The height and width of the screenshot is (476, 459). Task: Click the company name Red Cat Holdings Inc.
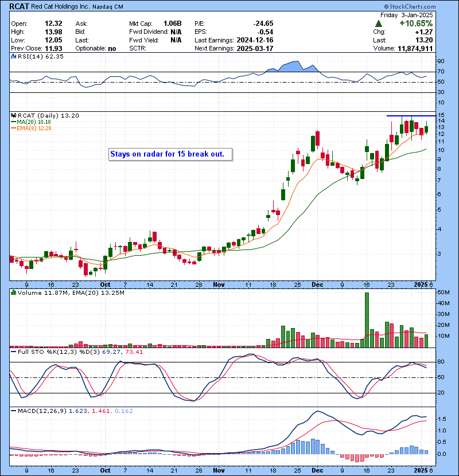(60, 6)
